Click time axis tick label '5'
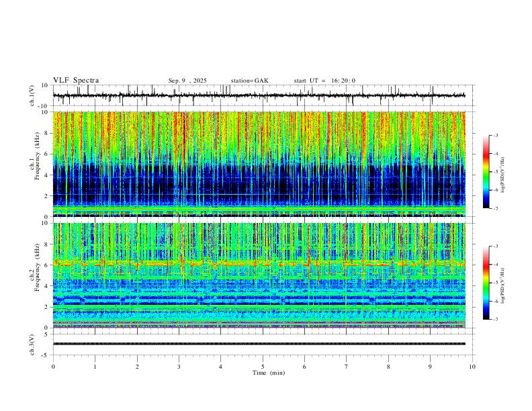Screen dimensions: 532x411 coord(263,367)
